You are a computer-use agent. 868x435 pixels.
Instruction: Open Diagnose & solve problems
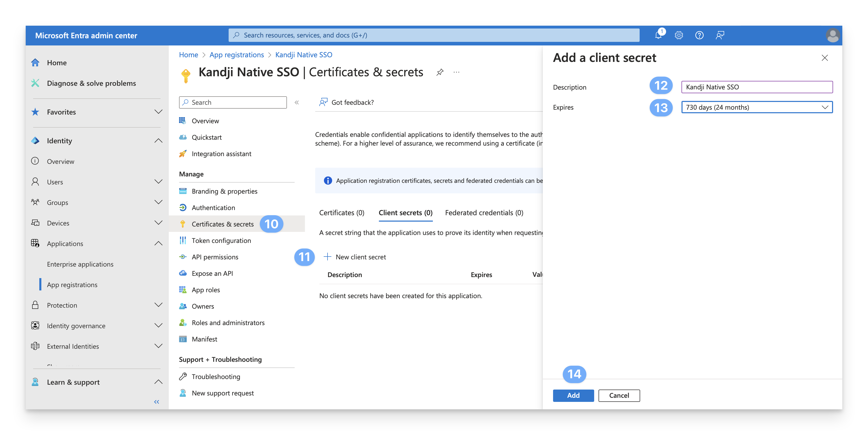tap(91, 83)
